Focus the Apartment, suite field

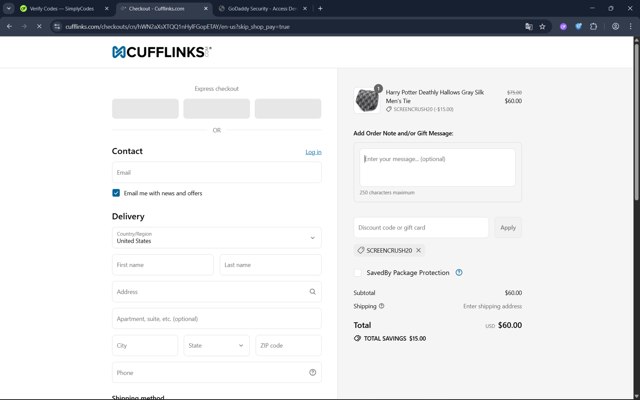pos(216,318)
